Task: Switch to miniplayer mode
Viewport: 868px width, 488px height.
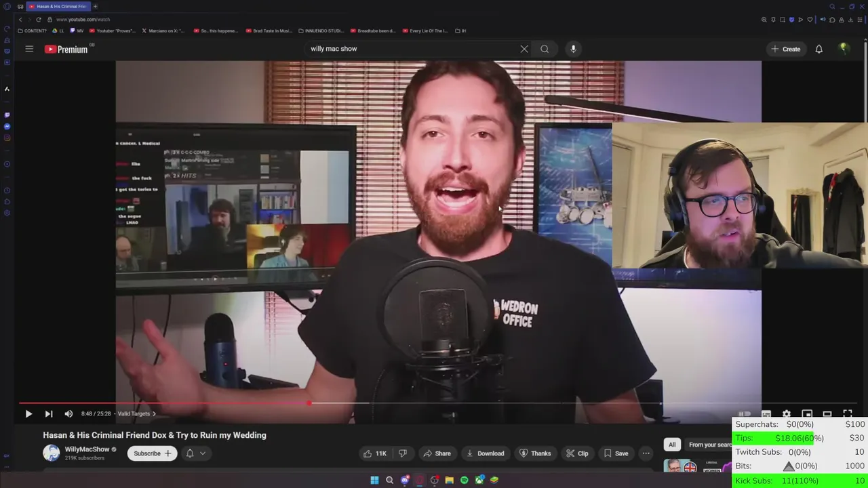Action: [807, 413]
